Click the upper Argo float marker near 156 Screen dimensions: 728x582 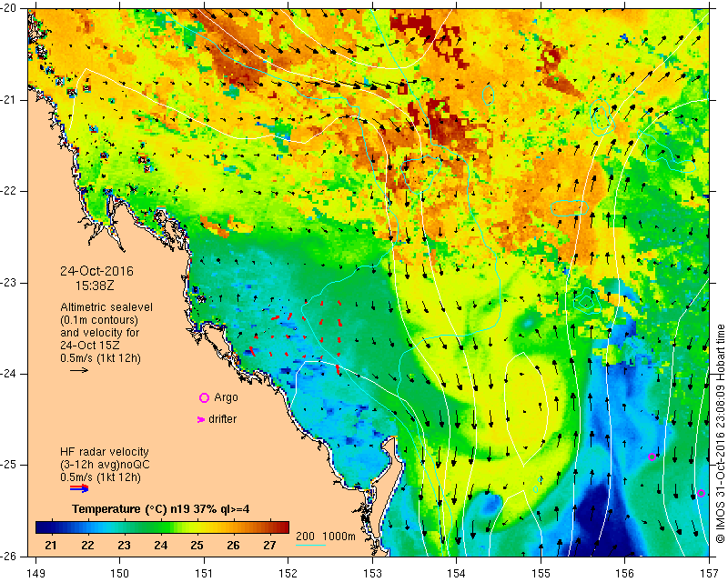652,457
